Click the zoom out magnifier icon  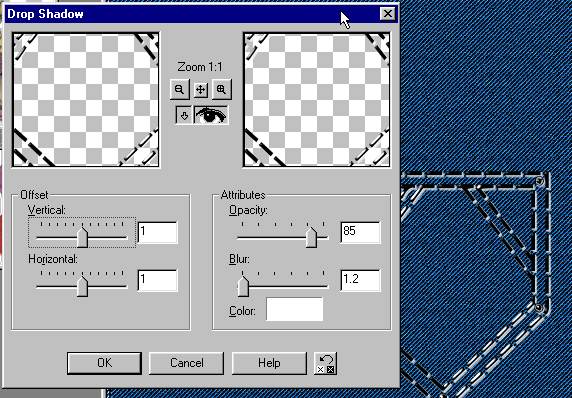(179, 89)
